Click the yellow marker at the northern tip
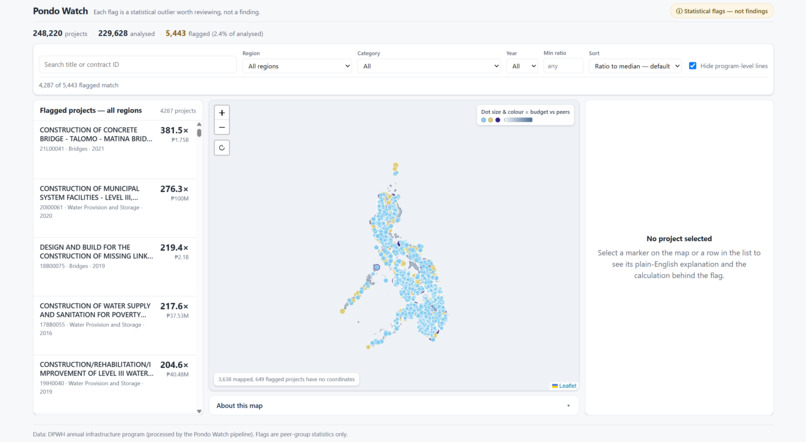806x442 pixels. [x=395, y=165]
